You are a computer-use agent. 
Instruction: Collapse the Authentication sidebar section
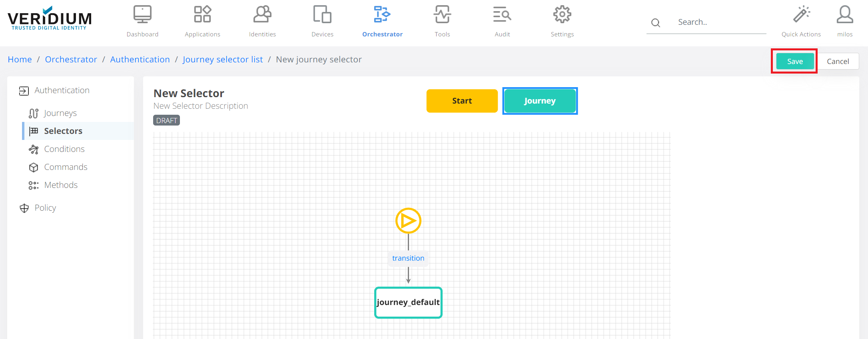[x=62, y=91]
